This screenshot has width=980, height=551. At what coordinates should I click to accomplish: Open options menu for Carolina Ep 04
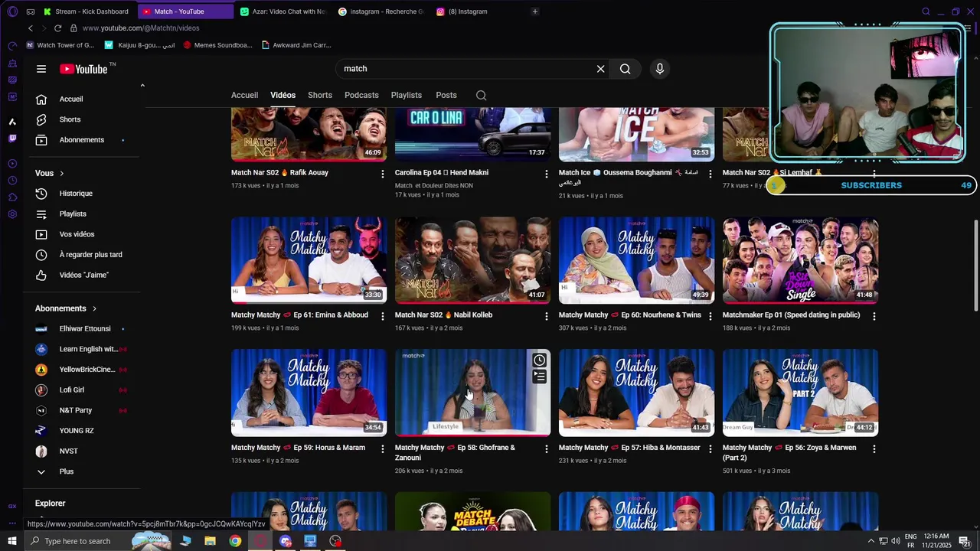[x=546, y=174]
